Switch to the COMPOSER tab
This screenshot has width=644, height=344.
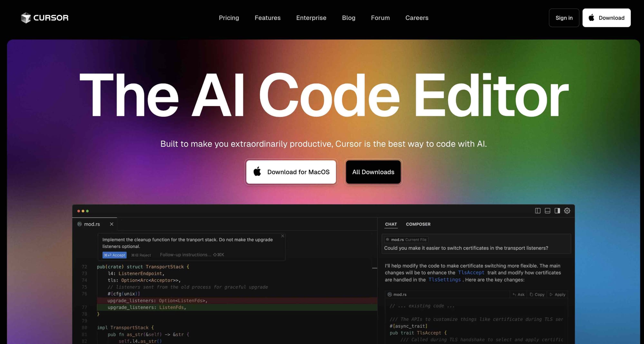point(418,224)
